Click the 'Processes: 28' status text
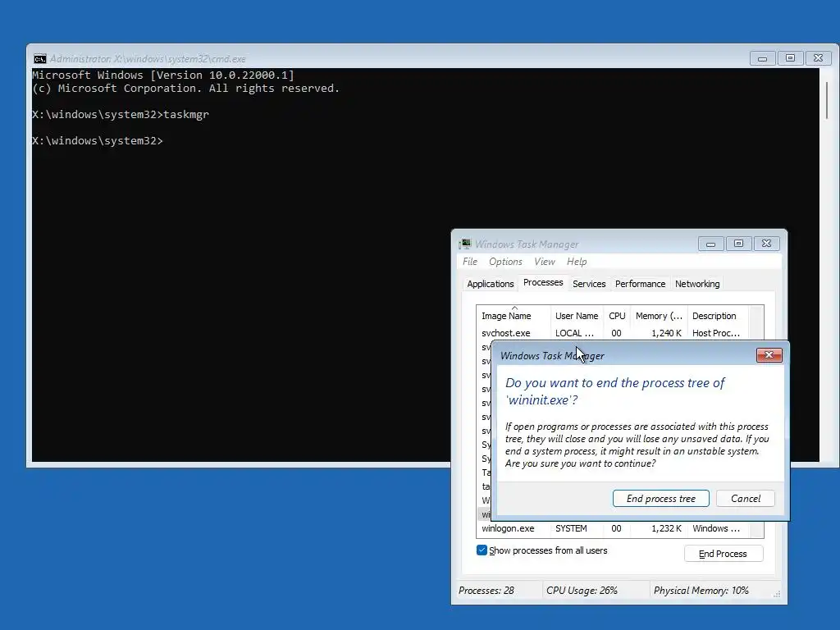 [486, 591]
